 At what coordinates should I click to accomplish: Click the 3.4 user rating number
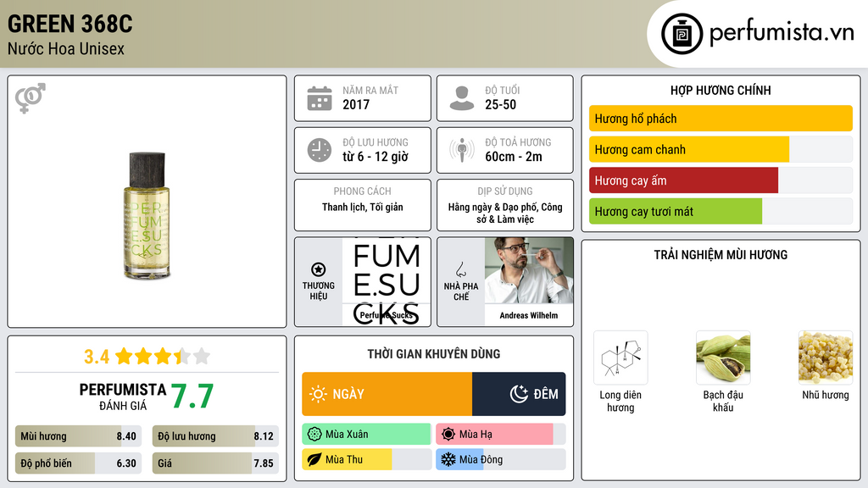click(x=97, y=357)
